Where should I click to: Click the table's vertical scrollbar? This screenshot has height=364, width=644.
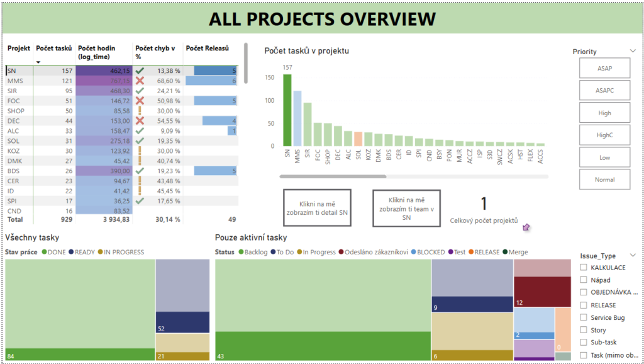[x=245, y=63]
